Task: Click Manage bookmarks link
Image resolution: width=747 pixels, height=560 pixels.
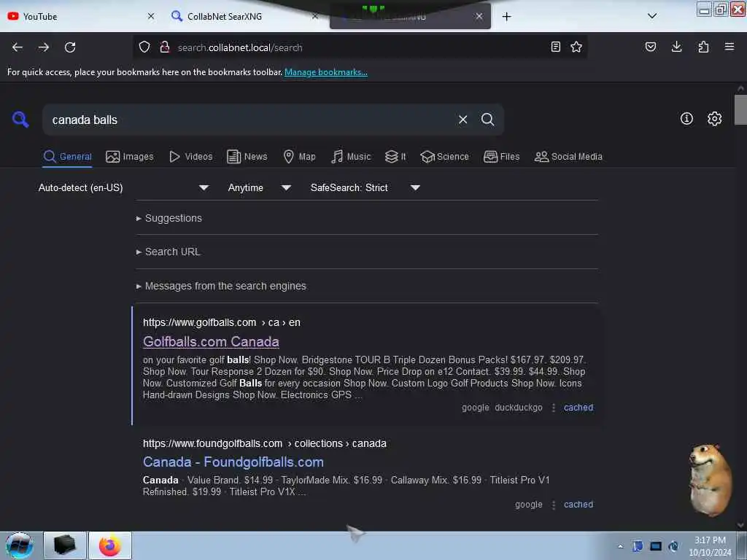Action: point(326,72)
